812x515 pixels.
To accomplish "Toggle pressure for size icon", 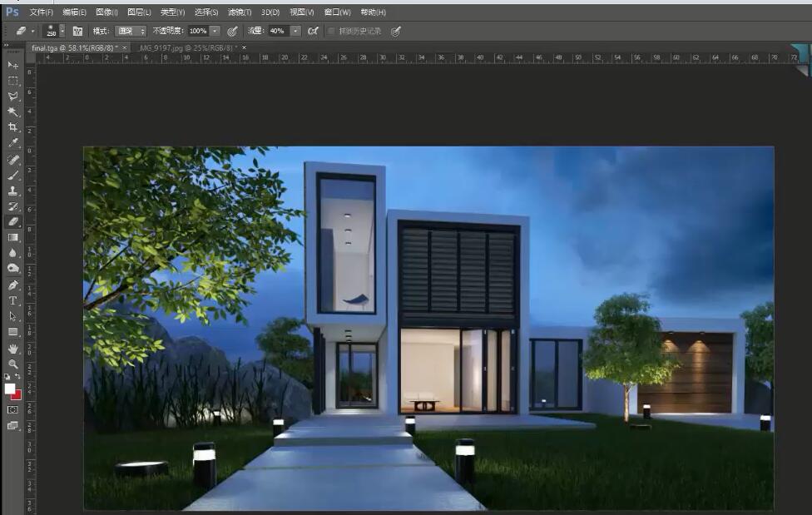I will click(396, 32).
